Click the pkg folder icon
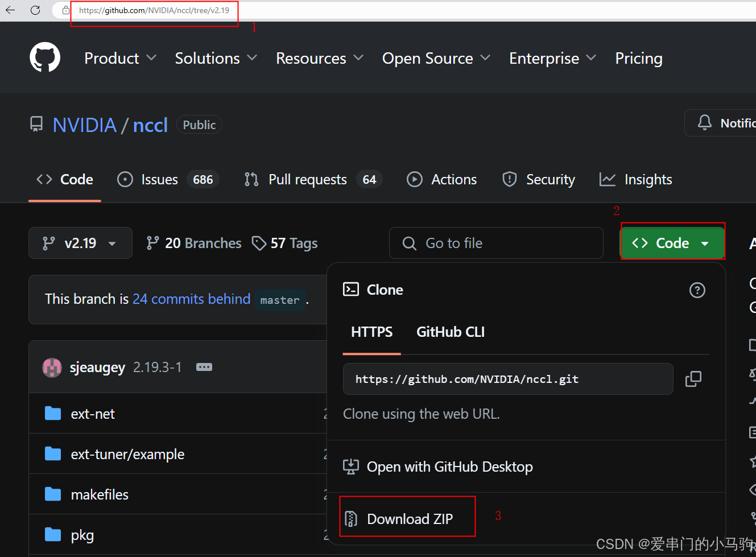This screenshot has height=557, width=756. click(x=53, y=534)
